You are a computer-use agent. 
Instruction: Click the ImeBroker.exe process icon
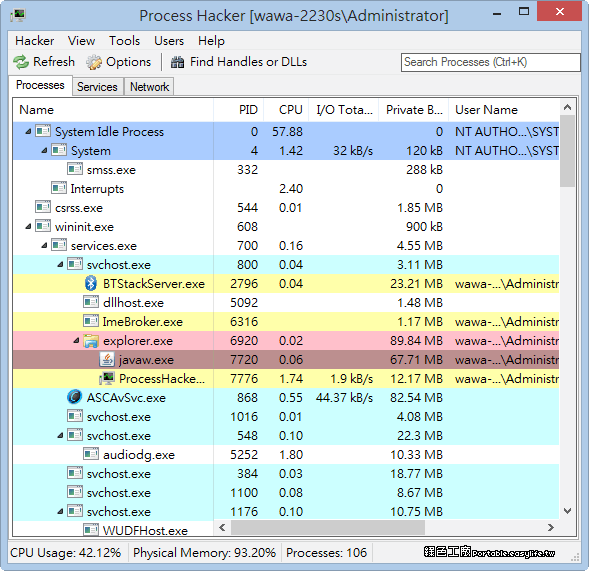[x=91, y=321]
